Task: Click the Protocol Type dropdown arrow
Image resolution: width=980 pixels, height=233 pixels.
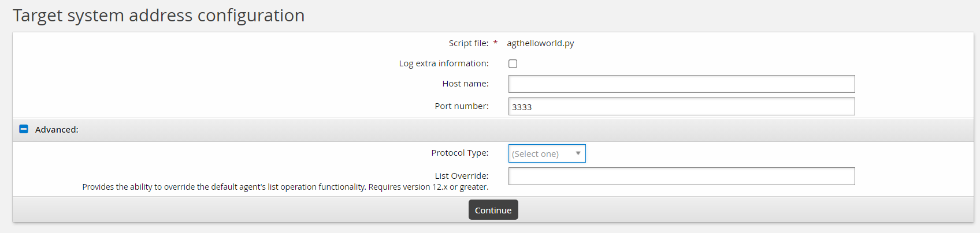Action: [577, 153]
